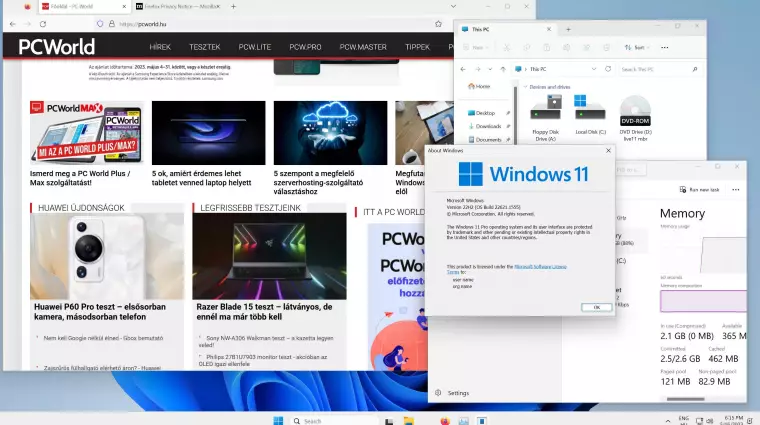Viewport: 760px width, 425px height.
Task: Click the Copy icon in Explorer toolbar
Action: [x=526, y=47]
